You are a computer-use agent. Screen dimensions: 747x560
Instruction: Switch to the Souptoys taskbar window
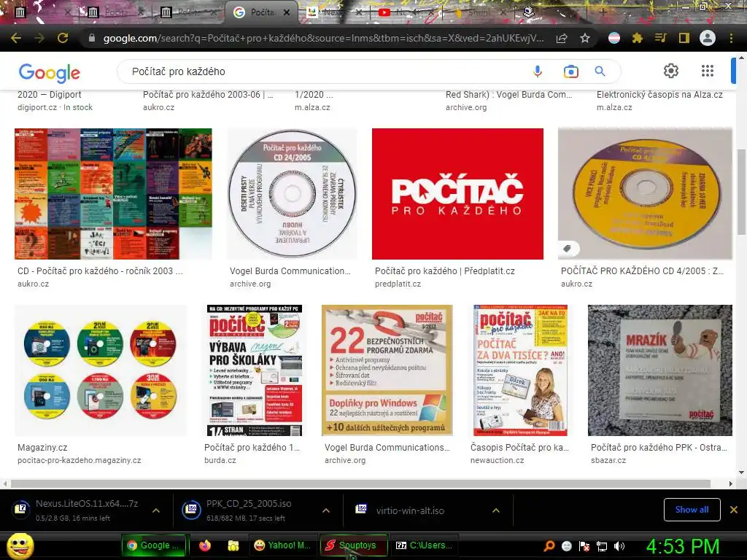pyautogui.click(x=353, y=545)
